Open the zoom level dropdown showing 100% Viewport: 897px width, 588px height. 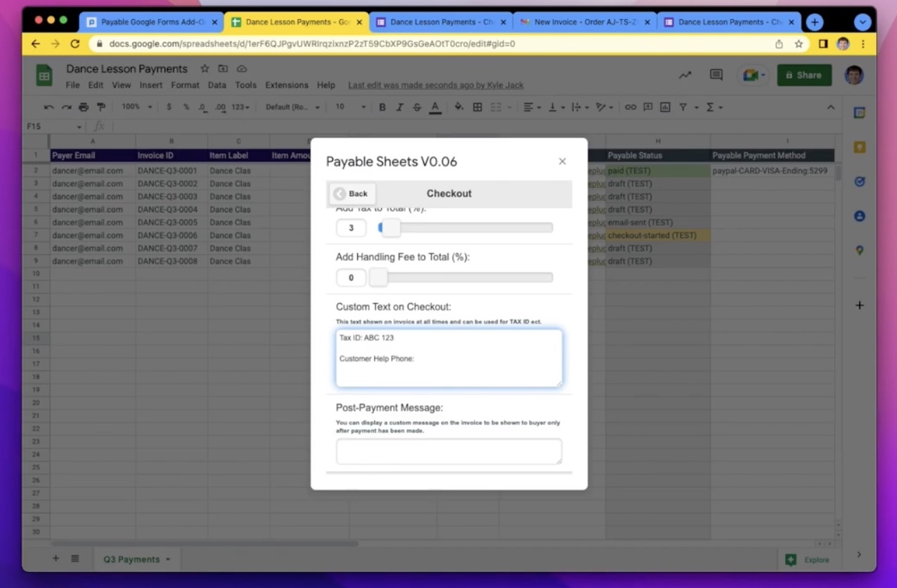coord(136,107)
